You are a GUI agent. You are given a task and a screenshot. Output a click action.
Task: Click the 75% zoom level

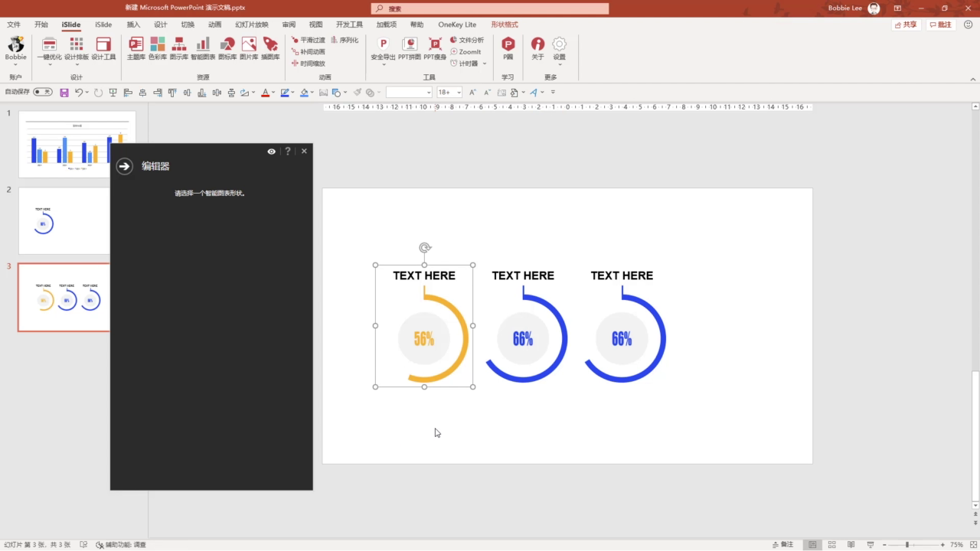[956, 545]
